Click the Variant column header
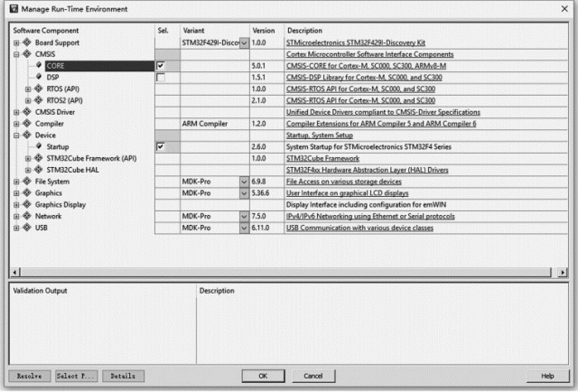Image resolution: width=578 pixels, height=392 pixels. pos(193,30)
